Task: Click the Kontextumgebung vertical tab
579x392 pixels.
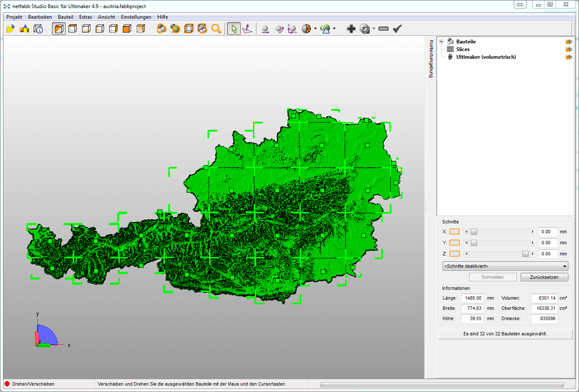Action: coord(431,59)
